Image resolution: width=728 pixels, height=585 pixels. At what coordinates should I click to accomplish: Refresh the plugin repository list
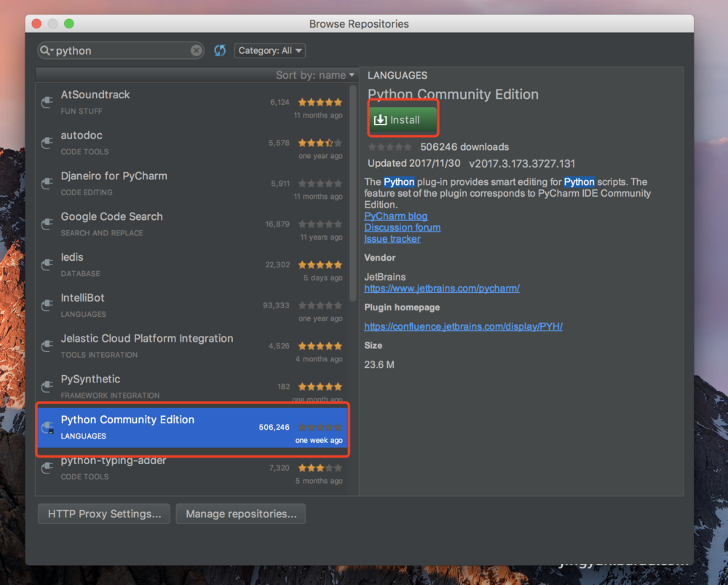tap(220, 50)
